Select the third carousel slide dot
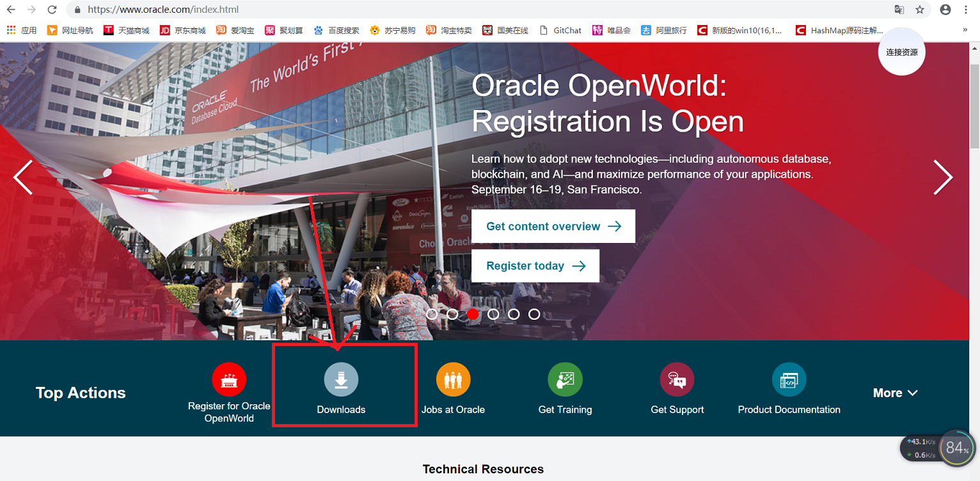Viewport: 980px width, 481px height. point(473,313)
